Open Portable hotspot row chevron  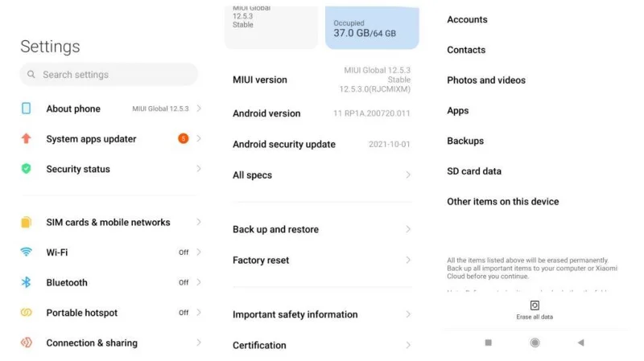(199, 313)
